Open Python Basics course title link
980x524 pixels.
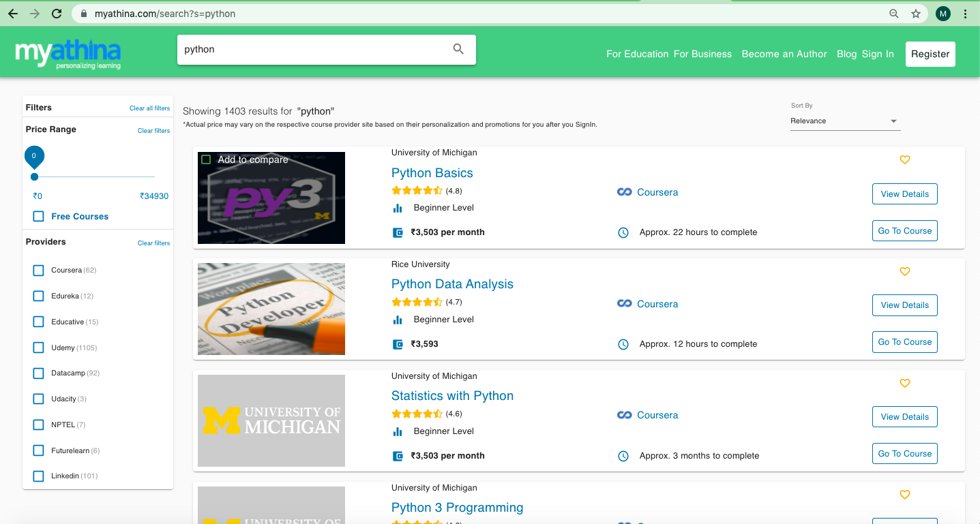[432, 173]
